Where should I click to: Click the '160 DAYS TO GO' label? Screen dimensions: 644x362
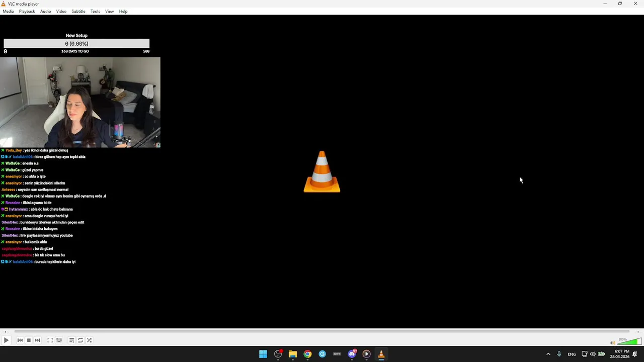tap(75, 51)
